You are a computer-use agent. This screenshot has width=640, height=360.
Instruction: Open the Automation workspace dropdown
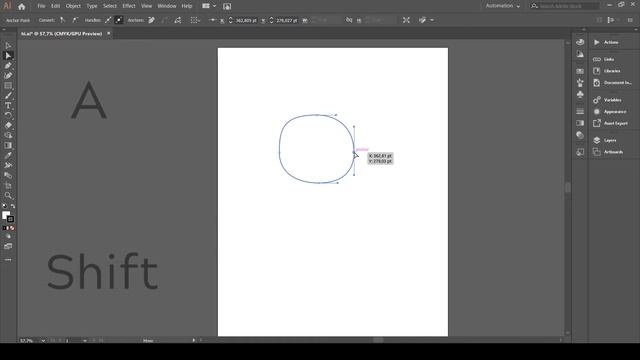pos(502,6)
